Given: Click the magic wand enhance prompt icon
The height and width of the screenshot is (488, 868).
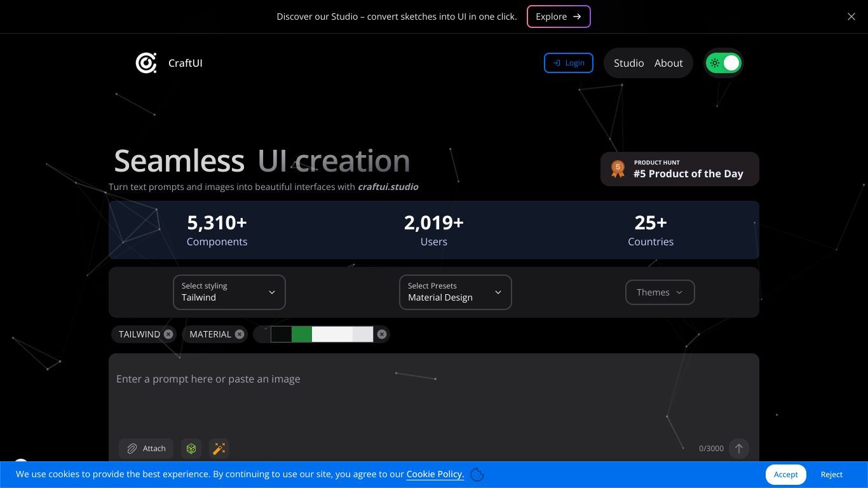Looking at the screenshot, I should (219, 449).
